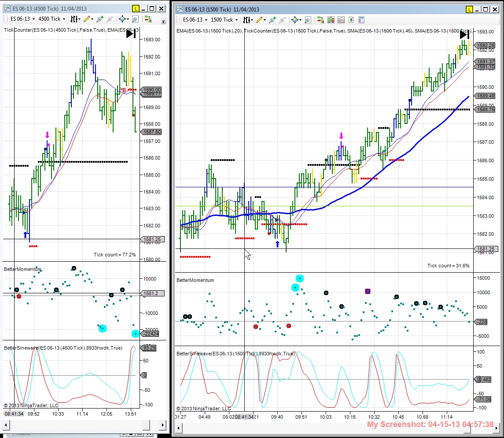Image resolution: width=504 pixels, height=438 pixels.
Task: Open 1500 Tick interval dropdown
Action: point(224,20)
